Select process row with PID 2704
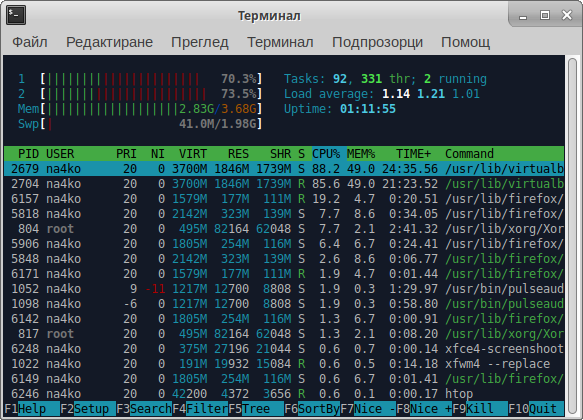This screenshot has width=583, height=420. coord(284,184)
